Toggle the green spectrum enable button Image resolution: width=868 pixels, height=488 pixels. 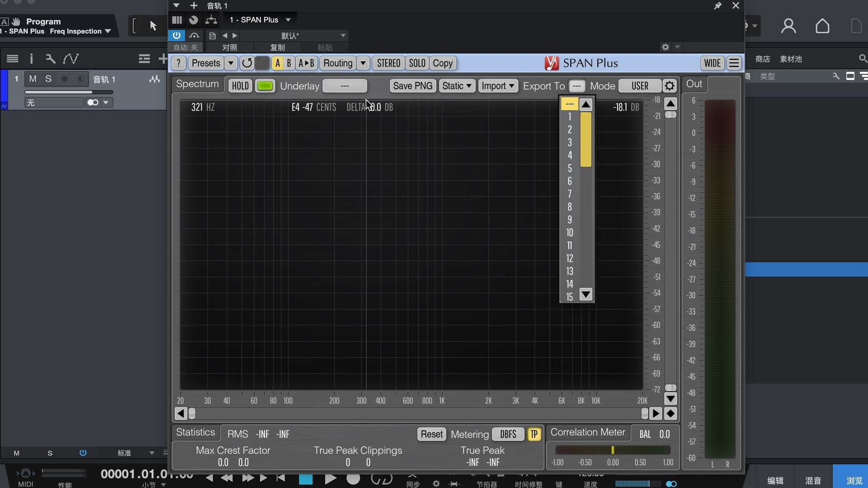point(265,86)
